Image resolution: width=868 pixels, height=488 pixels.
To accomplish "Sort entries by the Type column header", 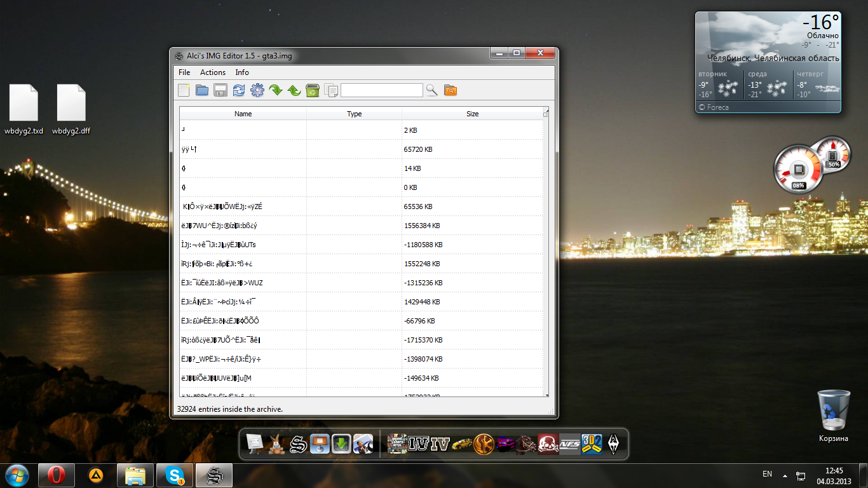I will click(x=355, y=114).
